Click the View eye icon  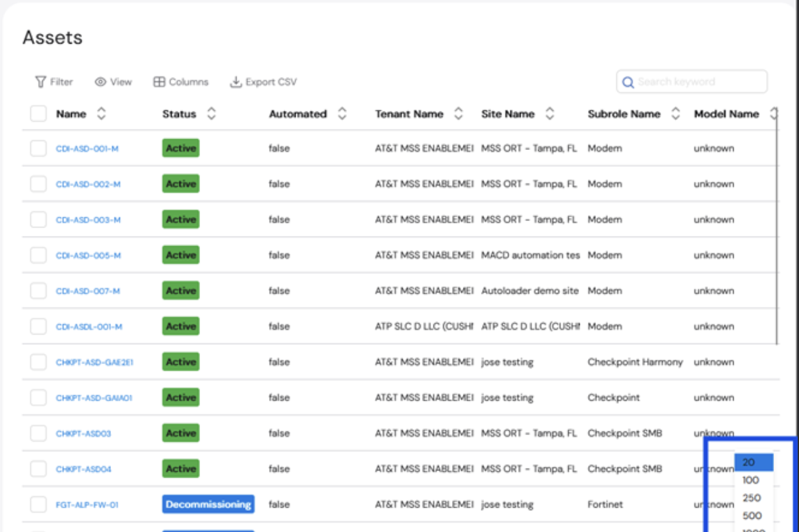coord(100,82)
